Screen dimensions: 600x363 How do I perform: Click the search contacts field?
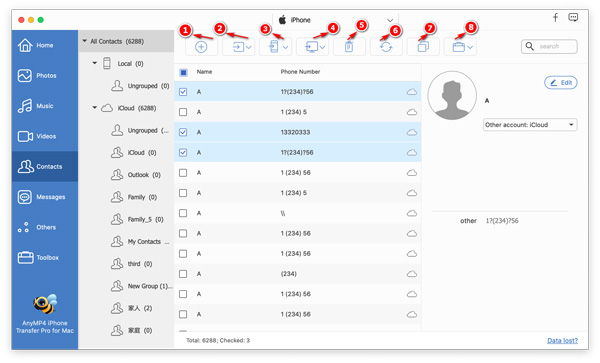click(x=549, y=46)
